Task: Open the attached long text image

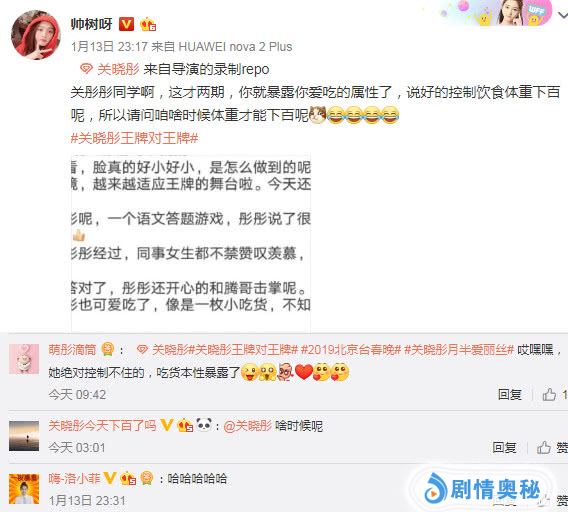Action: [191, 243]
